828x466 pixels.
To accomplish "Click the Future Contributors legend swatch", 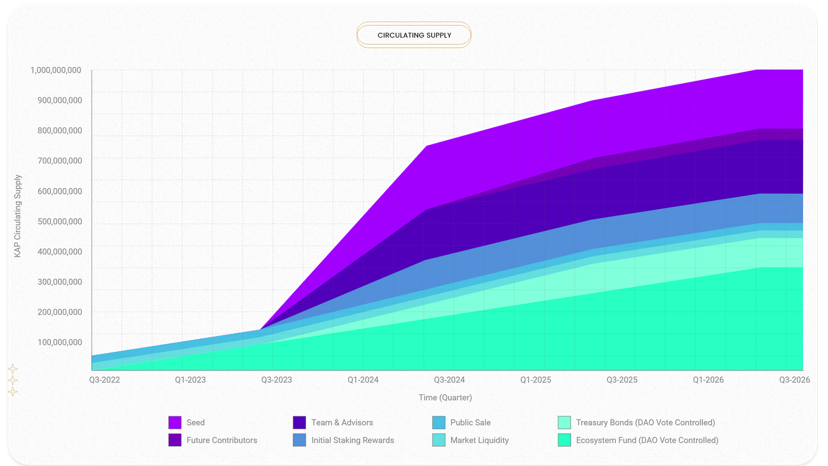I will click(x=175, y=440).
